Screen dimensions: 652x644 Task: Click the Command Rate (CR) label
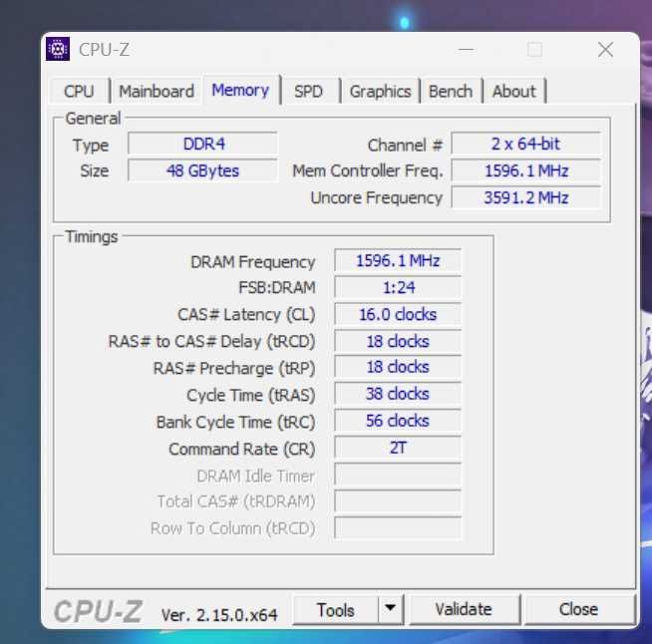241,449
